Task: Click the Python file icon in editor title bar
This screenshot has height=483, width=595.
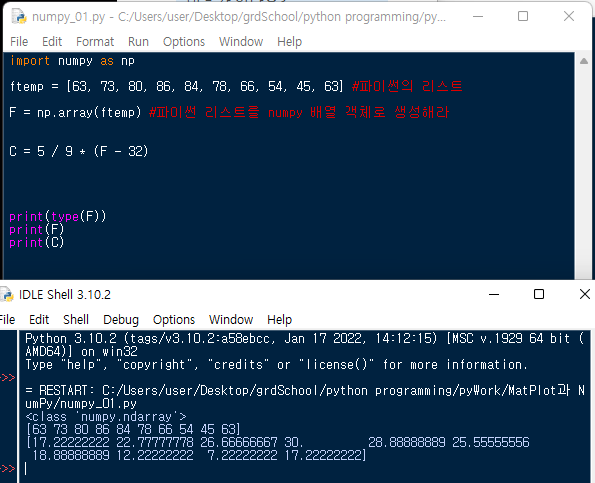Action: pyautogui.click(x=19, y=17)
